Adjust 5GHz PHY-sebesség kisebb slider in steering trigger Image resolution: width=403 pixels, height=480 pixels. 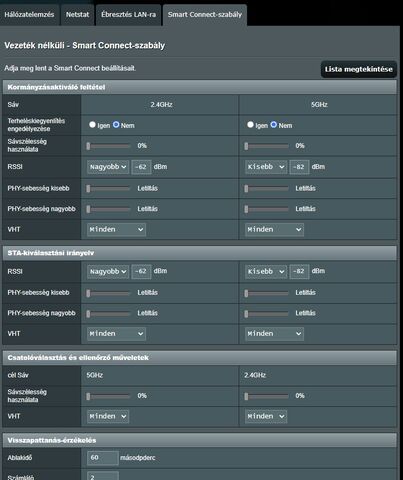[266, 189]
